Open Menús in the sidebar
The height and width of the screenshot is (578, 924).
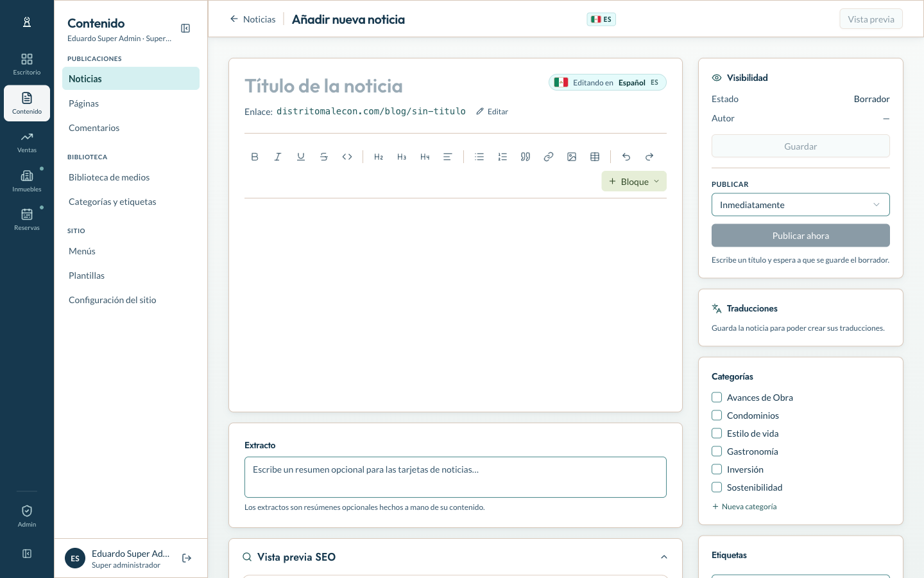click(x=131, y=251)
